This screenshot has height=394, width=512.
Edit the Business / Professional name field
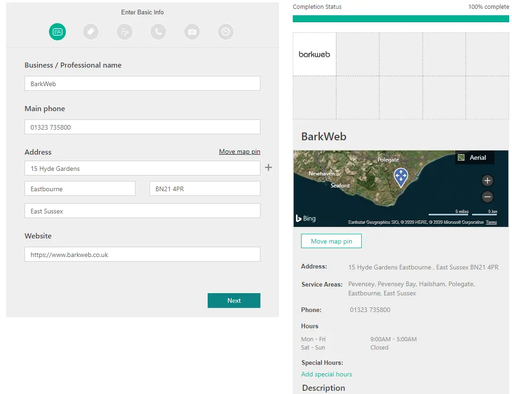[142, 83]
